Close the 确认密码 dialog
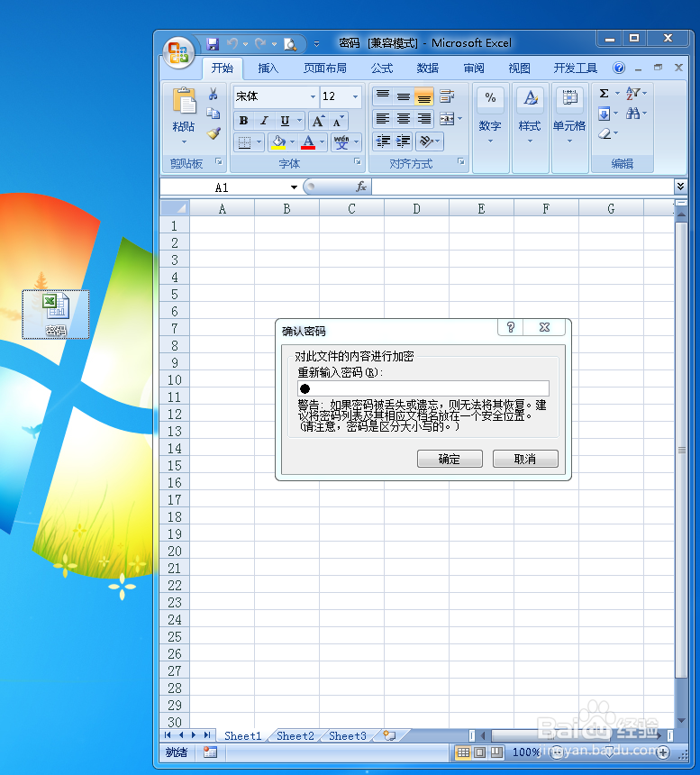 pos(544,327)
